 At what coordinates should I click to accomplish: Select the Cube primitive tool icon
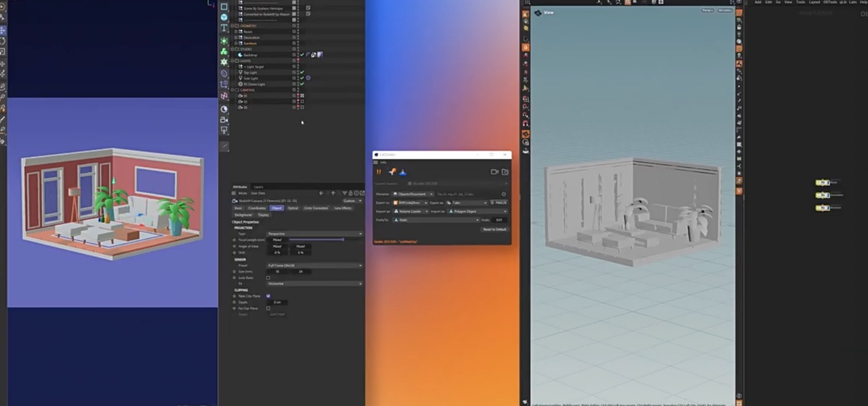click(x=224, y=17)
